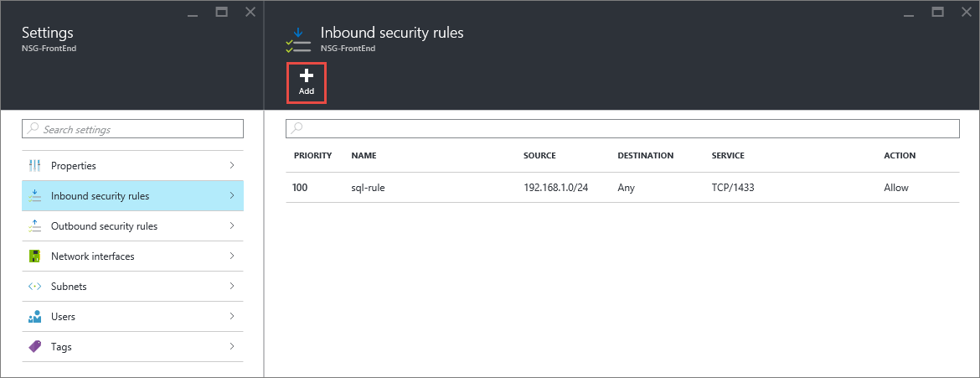Viewport: 980px width, 378px height.
Task: Click the Allow action cell
Action: tap(896, 188)
